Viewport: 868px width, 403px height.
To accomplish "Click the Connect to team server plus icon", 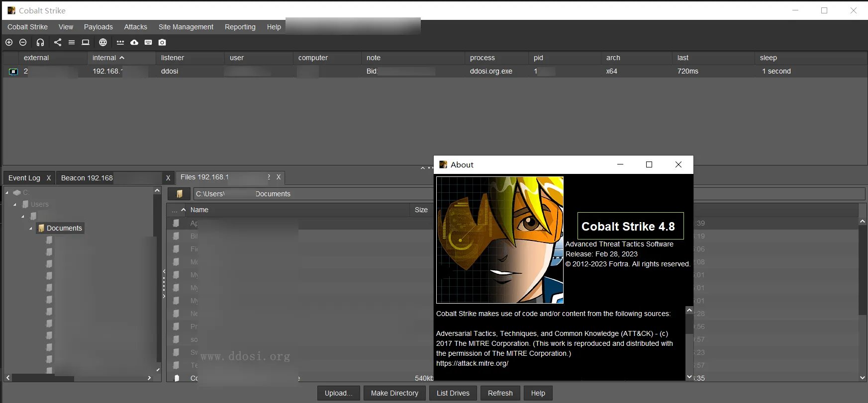I will pos(9,42).
